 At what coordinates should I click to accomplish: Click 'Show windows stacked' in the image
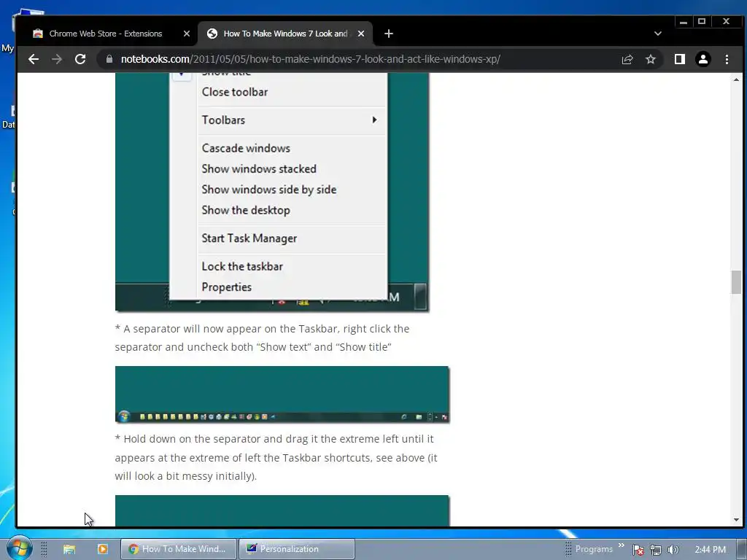tap(259, 169)
